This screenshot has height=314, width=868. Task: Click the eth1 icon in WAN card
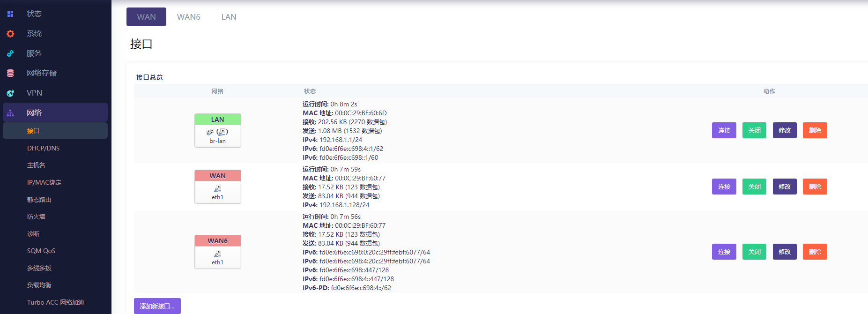click(217, 188)
